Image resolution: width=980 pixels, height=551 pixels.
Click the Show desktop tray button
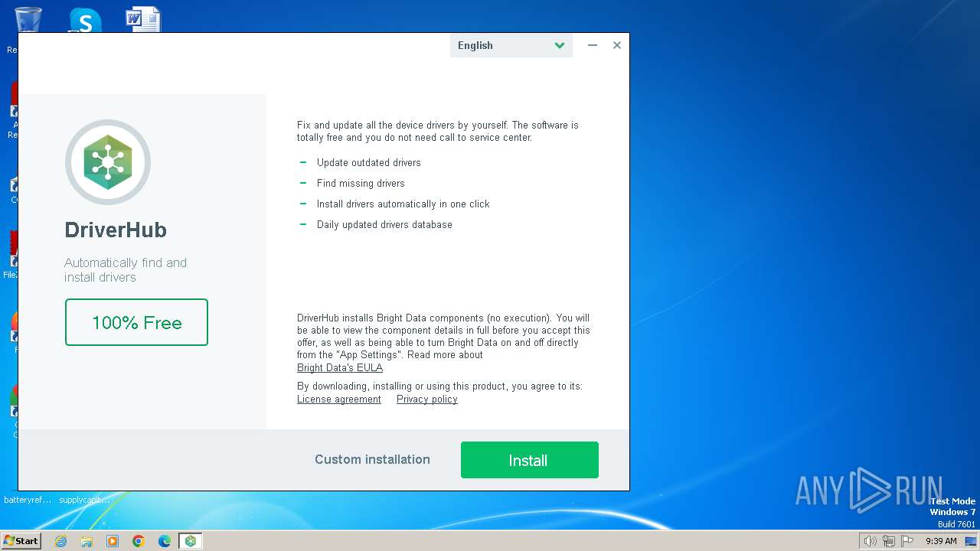click(971, 541)
